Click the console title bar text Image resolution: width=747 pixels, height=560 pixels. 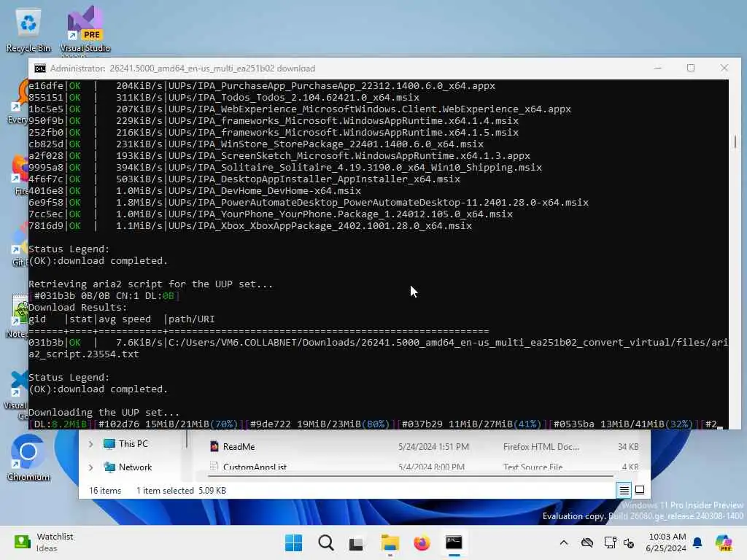(x=182, y=69)
